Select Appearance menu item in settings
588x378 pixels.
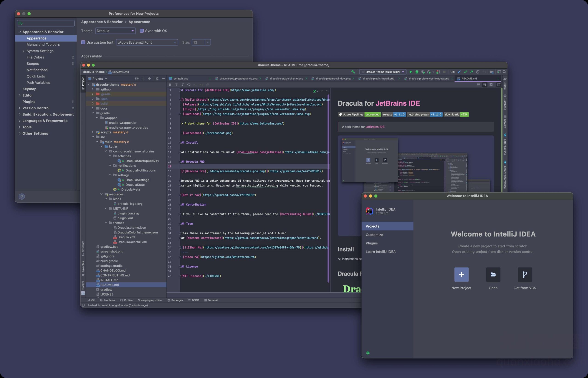point(37,38)
